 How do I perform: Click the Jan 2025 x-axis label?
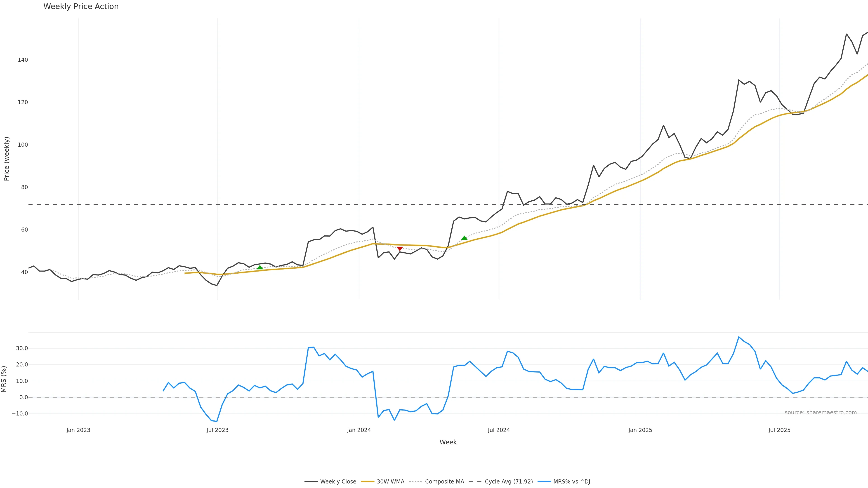[x=640, y=430]
